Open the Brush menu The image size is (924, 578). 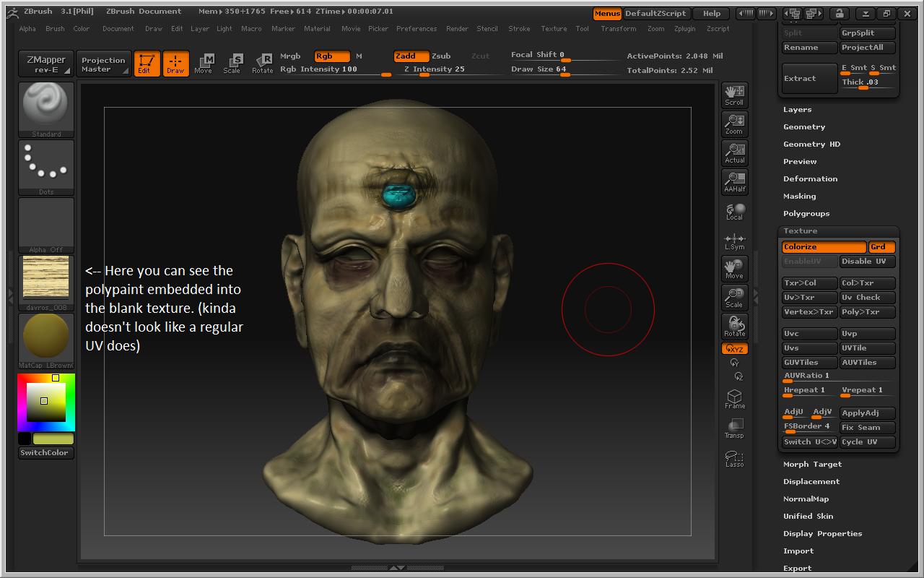click(55, 29)
